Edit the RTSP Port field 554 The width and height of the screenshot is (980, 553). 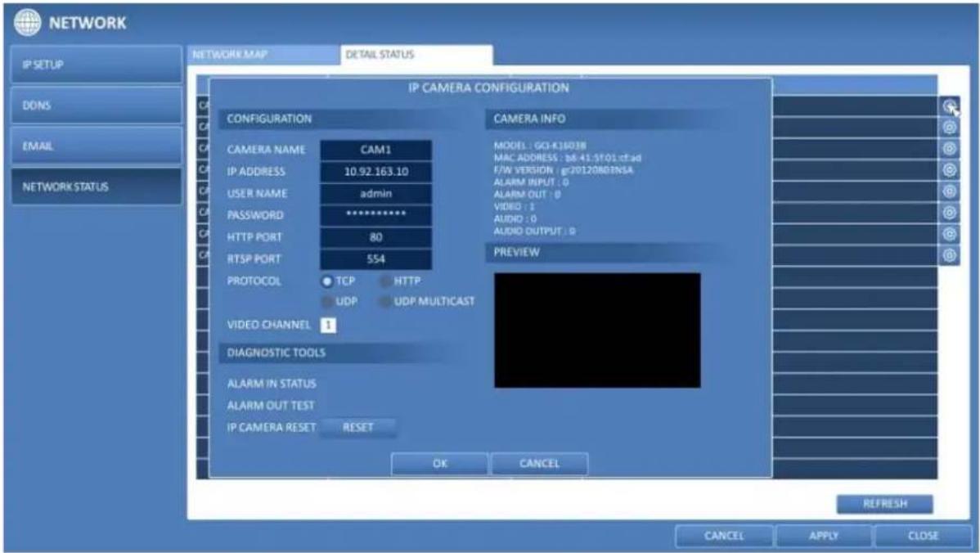point(375,259)
